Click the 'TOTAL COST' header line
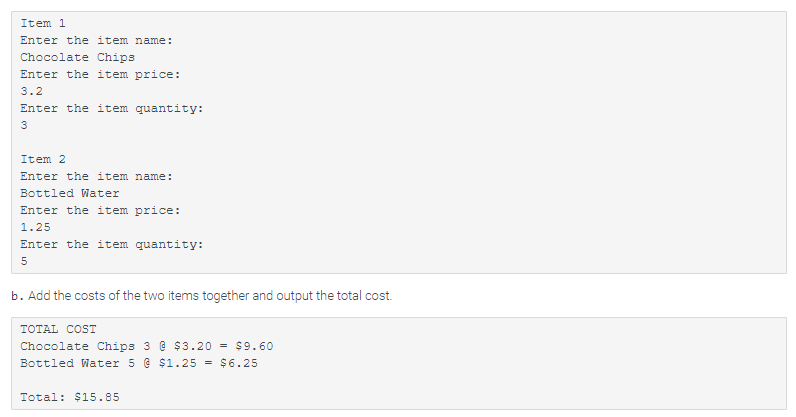The height and width of the screenshot is (417, 796). point(58,329)
